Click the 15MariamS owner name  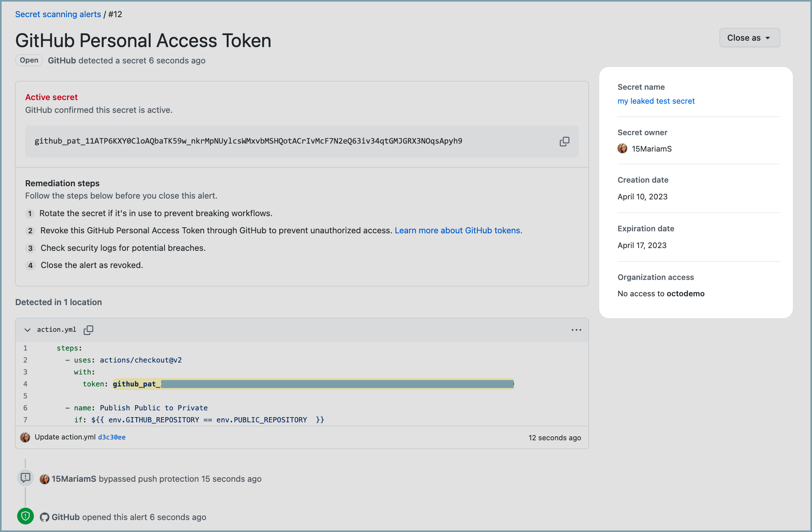651,149
